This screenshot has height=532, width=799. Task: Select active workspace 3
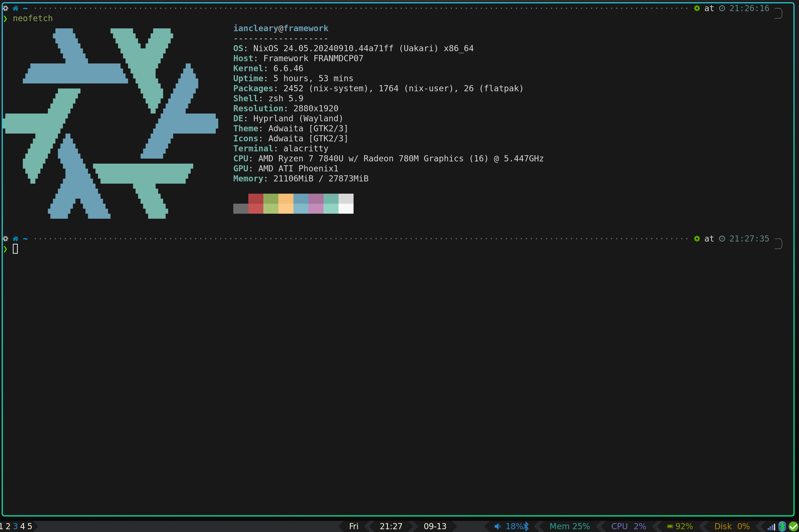[x=15, y=526]
